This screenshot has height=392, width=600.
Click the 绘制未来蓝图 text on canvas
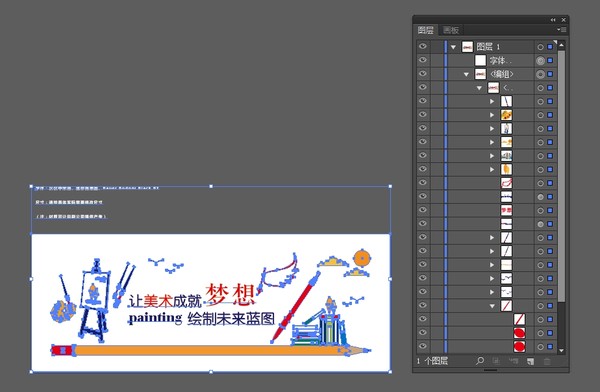click(x=231, y=318)
